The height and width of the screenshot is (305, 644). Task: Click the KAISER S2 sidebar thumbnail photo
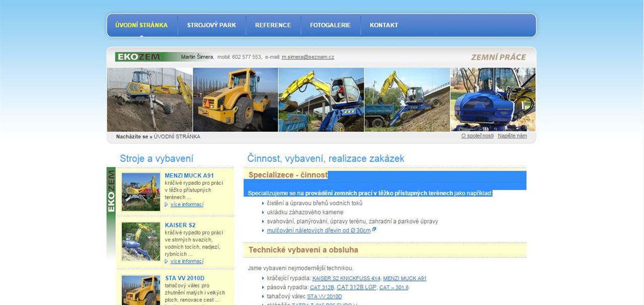pos(141,242)
